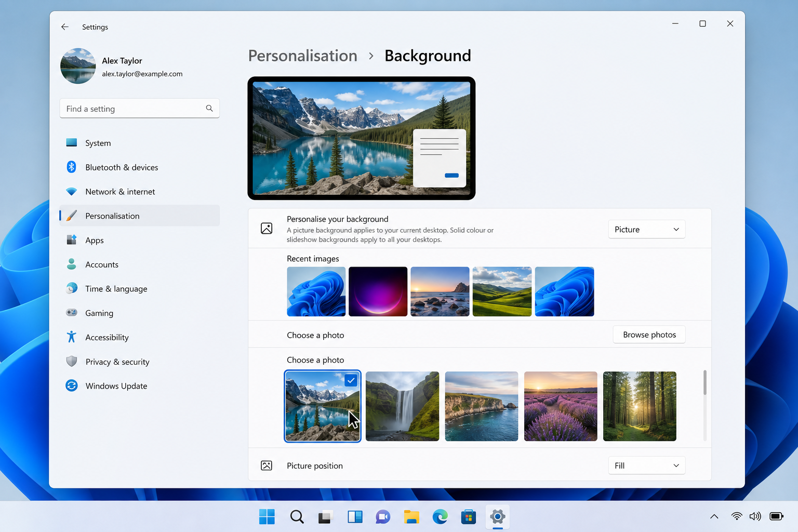Click the "Picture position" label
Viewport: 798px width, 532px height.
[315, 465]
